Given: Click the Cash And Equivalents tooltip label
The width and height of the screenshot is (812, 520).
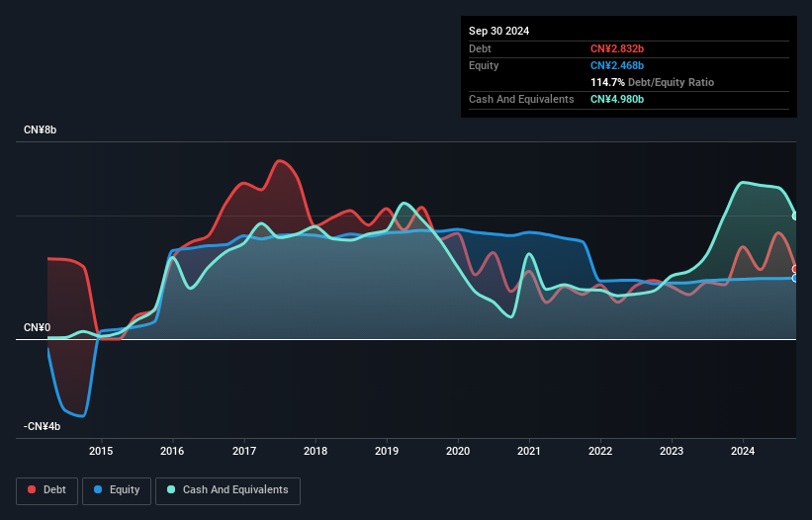Looking at the screenshot, I should coord(521,99).
